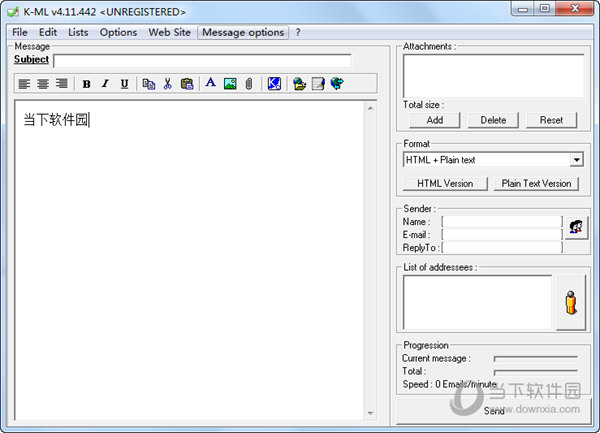Click the Send button
Image resolution: width=600 pixels, height=433 pixels.
click(x=494, y=411)
